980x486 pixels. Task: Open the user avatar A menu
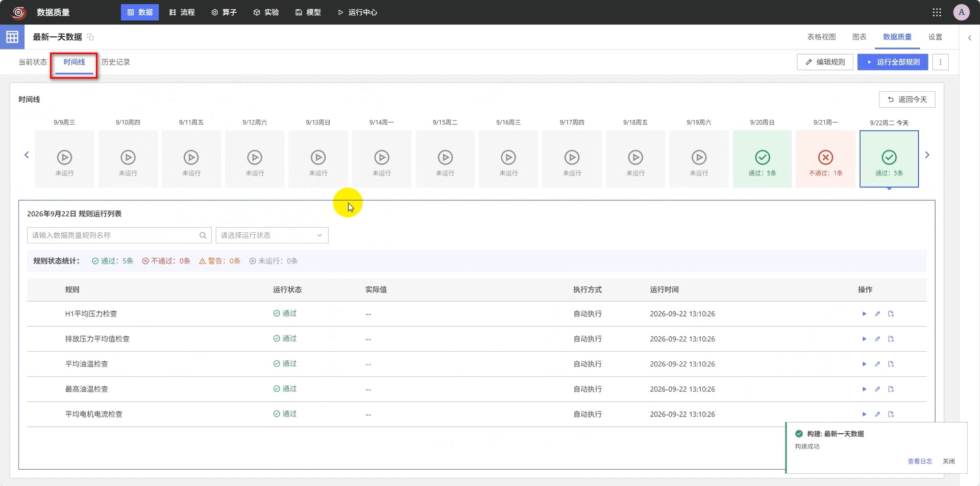pos(961,12)
